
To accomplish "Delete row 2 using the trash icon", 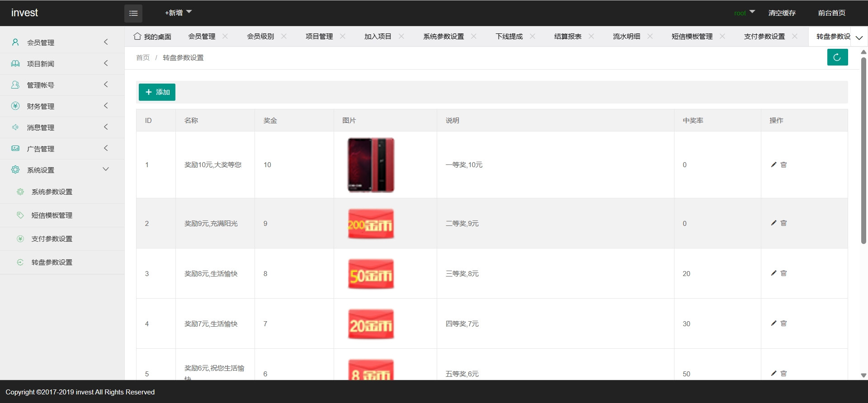I will [784, 223].
